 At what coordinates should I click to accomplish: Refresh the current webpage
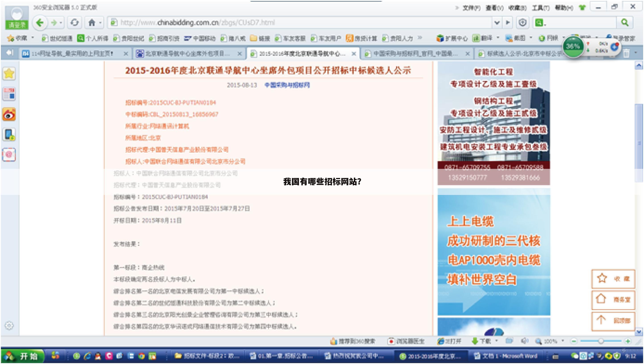(75, 23)
